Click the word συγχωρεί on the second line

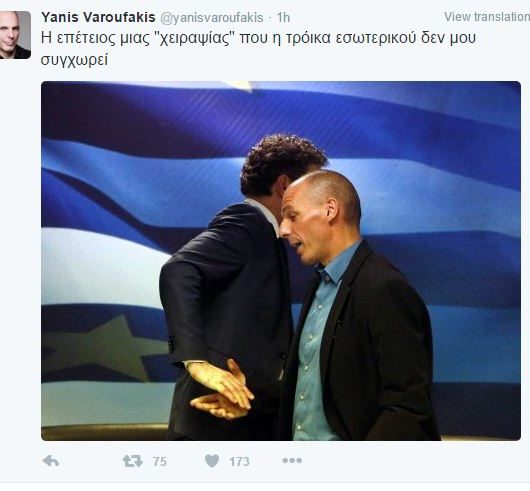(74, 60)
